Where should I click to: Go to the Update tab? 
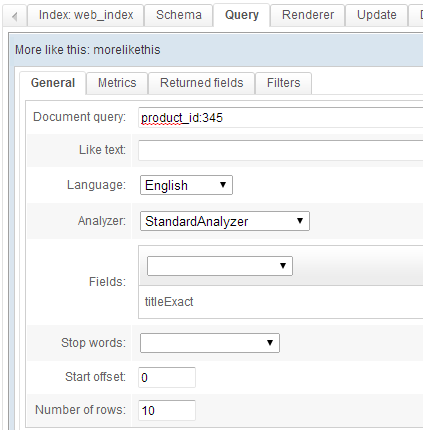(x=377, y=15)
